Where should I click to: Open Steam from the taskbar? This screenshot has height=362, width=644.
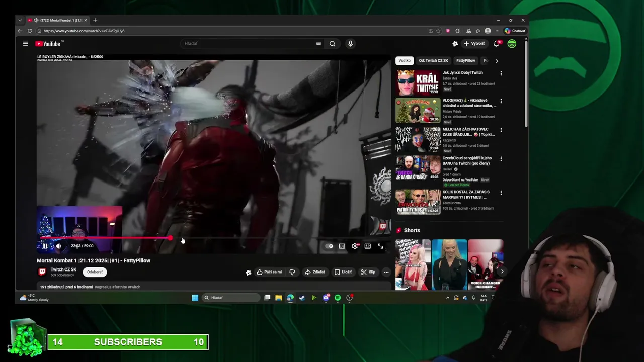coord(302,298)
